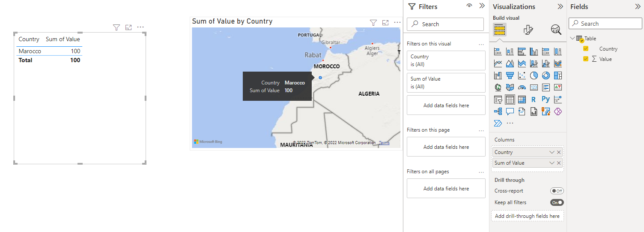Click Add data fields under this page
Screen dimensions: 644x232
tap(446, 147)
